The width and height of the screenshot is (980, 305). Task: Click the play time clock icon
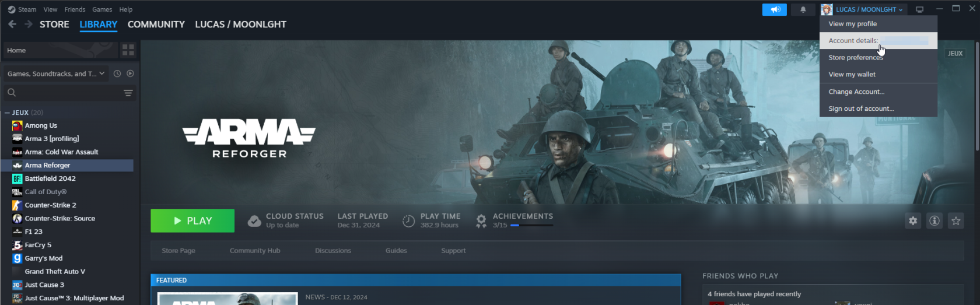pyautogui.click(x=408, y=221)
